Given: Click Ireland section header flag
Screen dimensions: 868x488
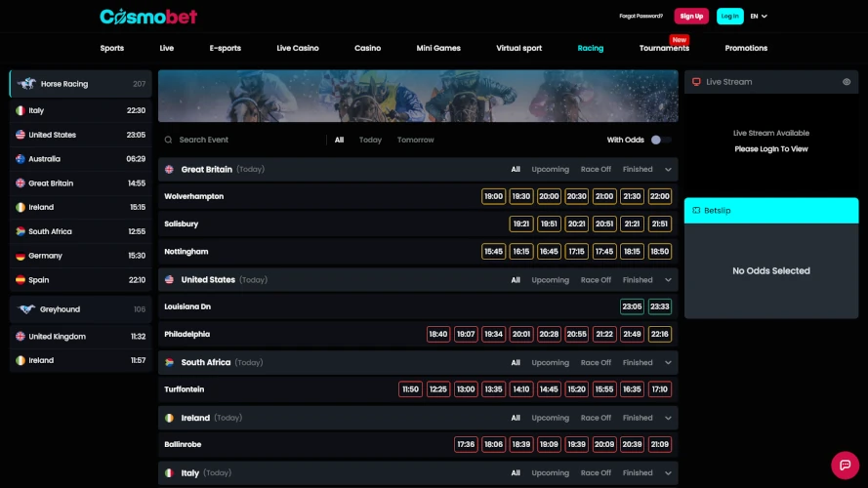Looking at the screenshot, I should pos(169,418).
